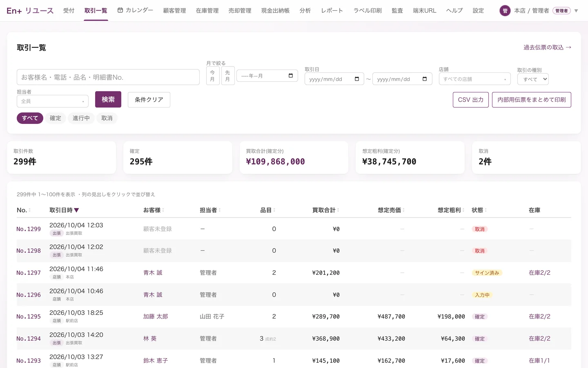This screenshot has width=588, height=368.
Task: Expand the user account menu arrow
Action: pos(576,11)
